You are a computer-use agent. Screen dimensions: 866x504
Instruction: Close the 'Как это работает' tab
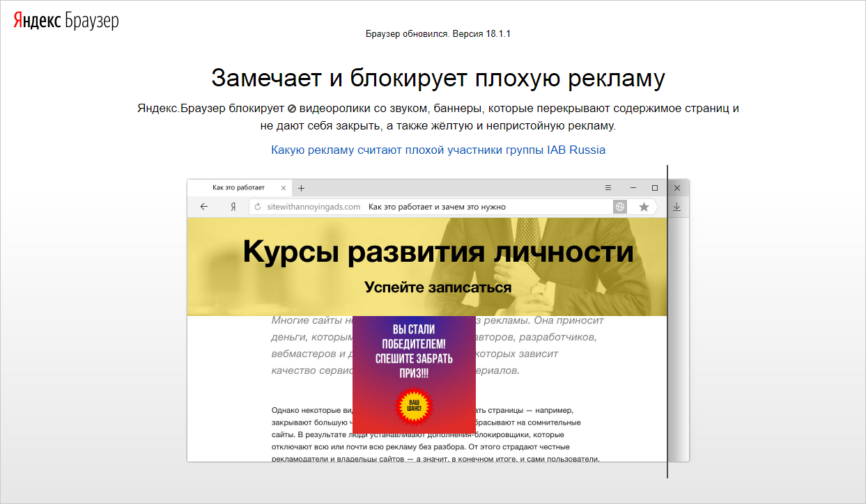[x=283, y=188]
